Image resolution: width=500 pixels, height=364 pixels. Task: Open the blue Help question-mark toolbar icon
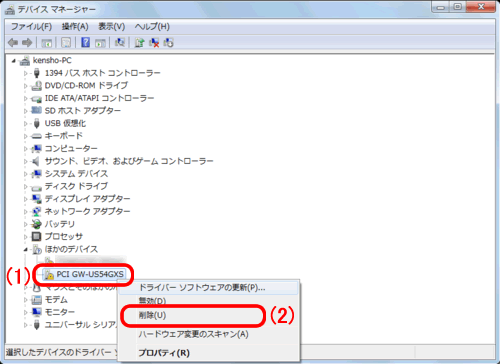(x=85, y=42)
